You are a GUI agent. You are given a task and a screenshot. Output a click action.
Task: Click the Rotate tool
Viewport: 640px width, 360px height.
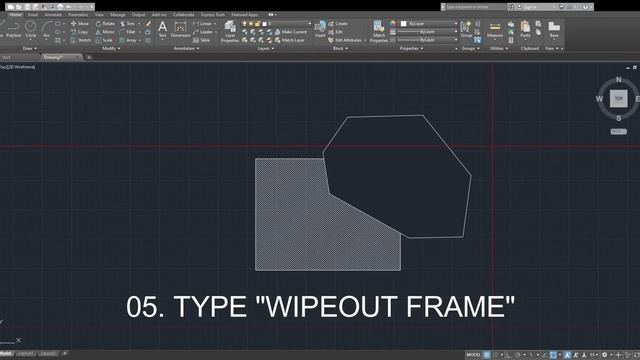[105, 24]
